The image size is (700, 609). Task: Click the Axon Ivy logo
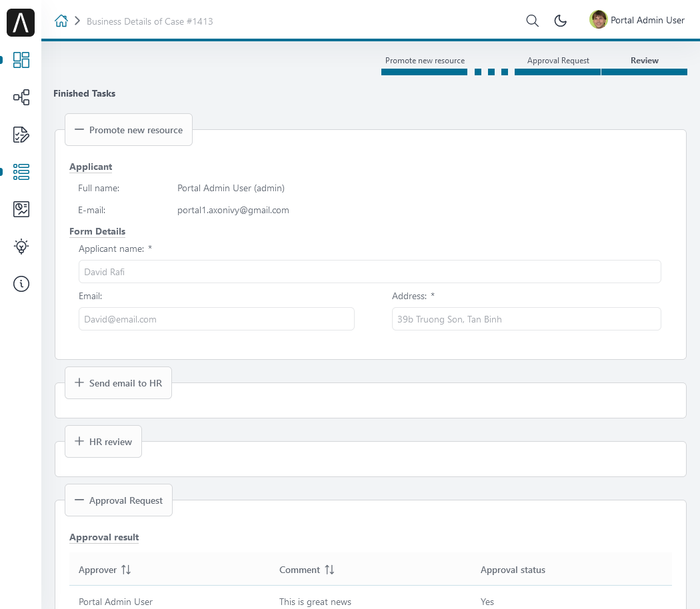[x=21, y=22]
